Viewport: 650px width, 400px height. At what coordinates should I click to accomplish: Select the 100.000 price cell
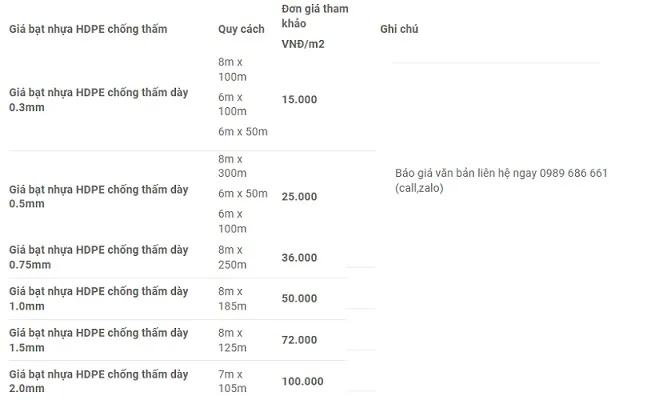[x=302, y=381]
